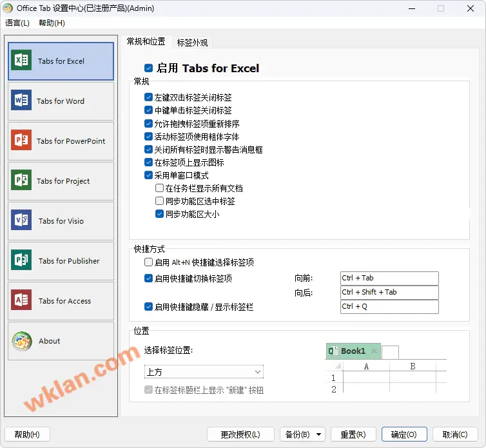Enable Alt+N 快捷键选择标签项 checkbox
This screenshot has height=448, width=486.
click(x=148, y=262)
